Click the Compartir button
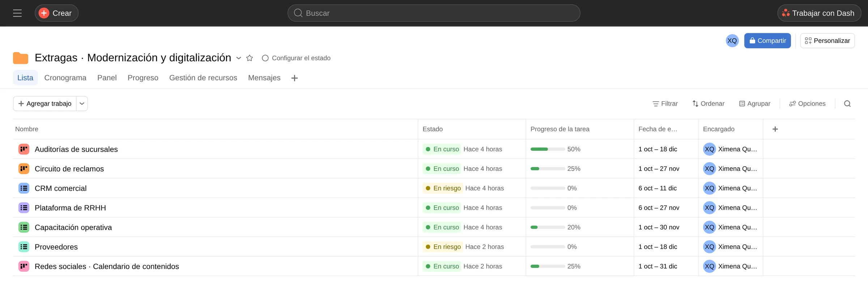Screen dimensions: 868x282 click(767, 40)
